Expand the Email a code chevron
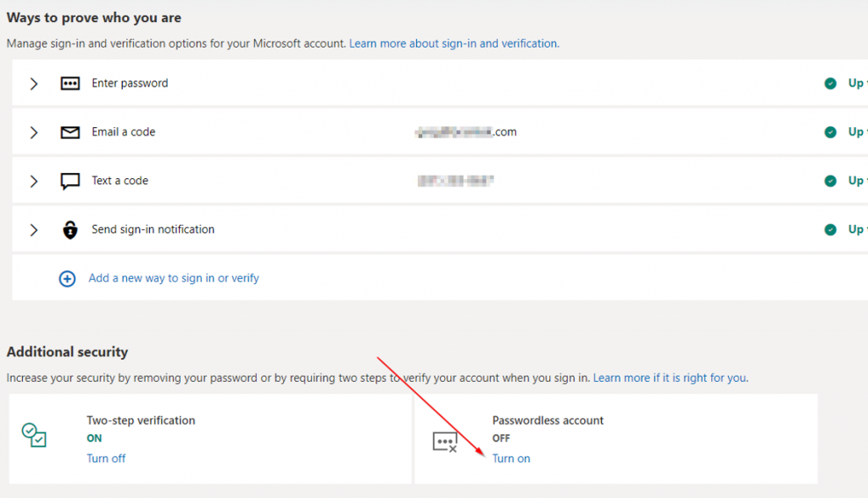The height and width of the screenshot is (498, 868). (34, 132)
